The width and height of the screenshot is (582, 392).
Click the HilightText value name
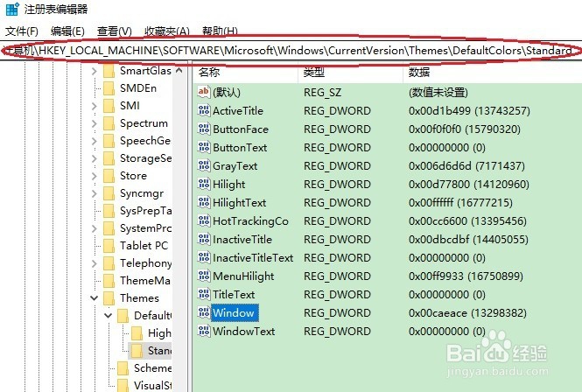pos(240,203)
